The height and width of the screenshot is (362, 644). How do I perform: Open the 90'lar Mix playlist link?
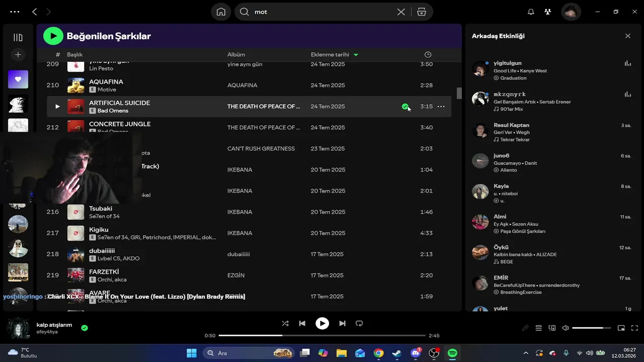pyautogui.click(x=512, y=109)
